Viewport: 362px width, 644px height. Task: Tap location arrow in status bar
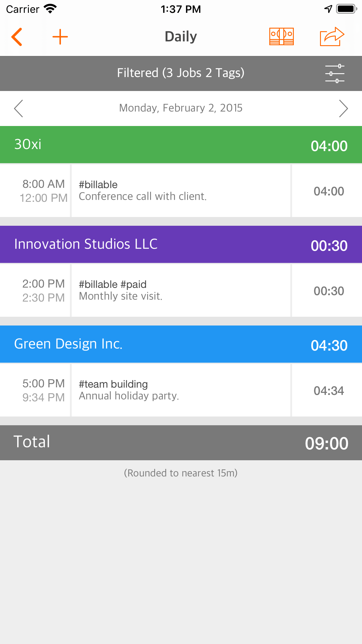click(x=328, y=9)
